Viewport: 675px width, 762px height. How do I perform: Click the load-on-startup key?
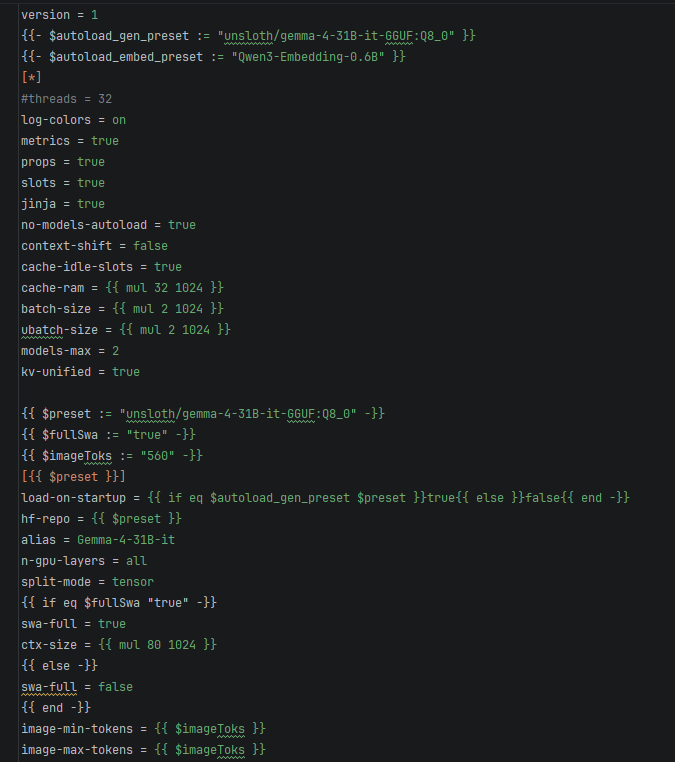[73, 498]
